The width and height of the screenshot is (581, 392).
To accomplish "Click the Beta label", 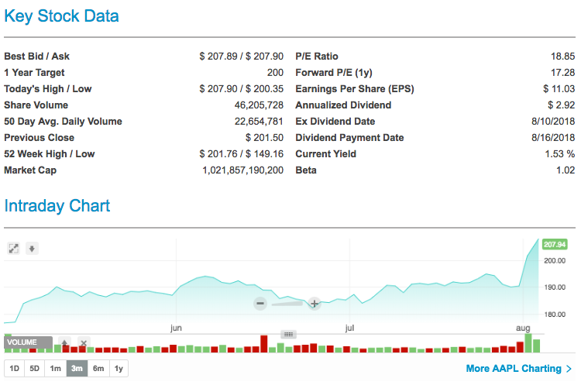I will (x=306, y=170).
